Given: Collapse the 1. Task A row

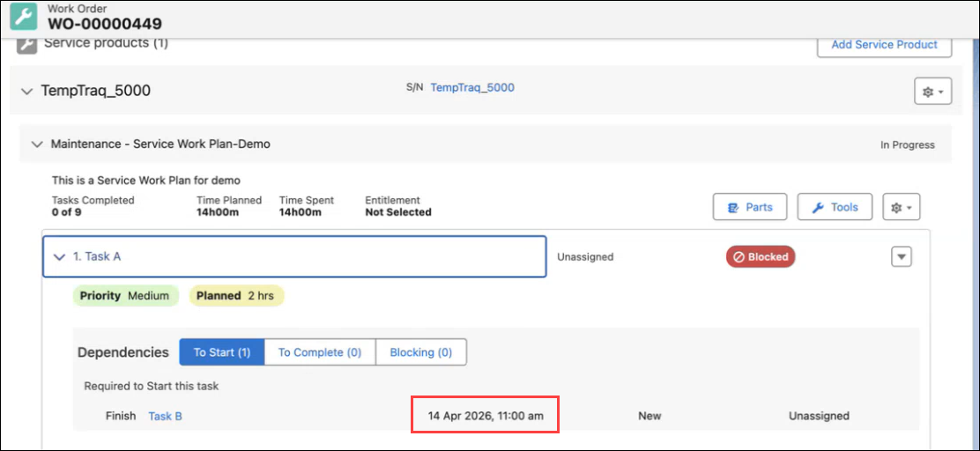Looking at the screenshot, I should pyautogui.click(x=59, y=256).
